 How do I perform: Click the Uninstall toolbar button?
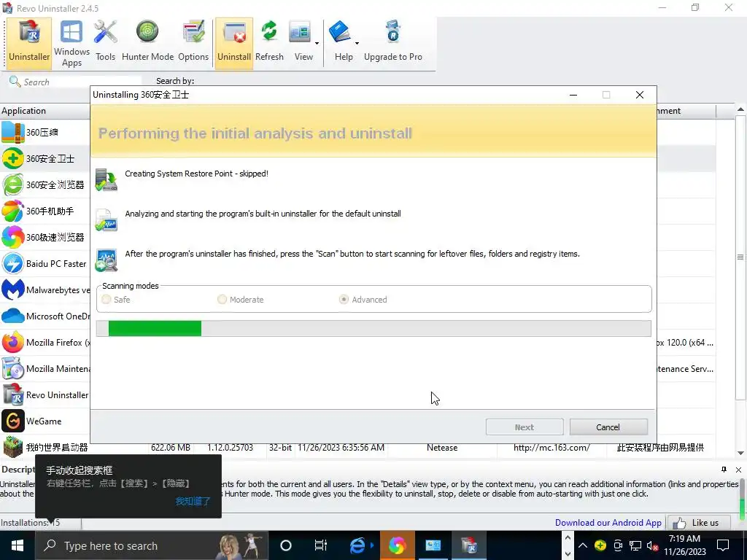[x=234, y=43]
